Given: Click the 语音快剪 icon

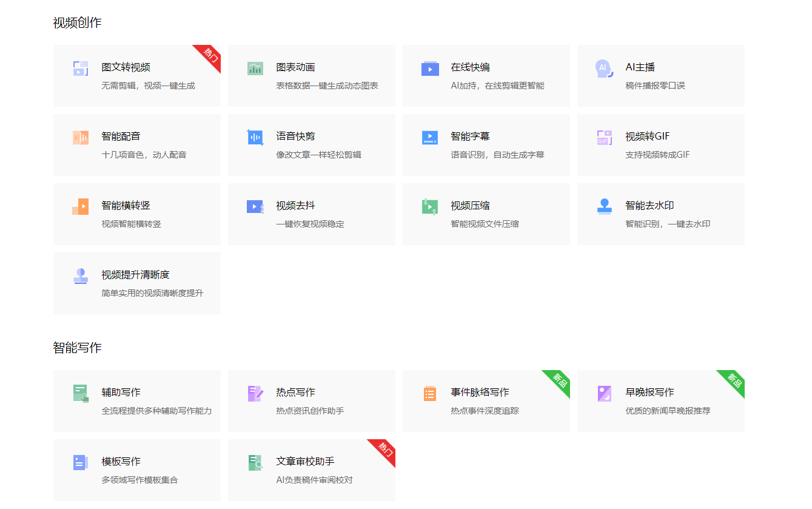Looking at the screenshot, I should tap(255, 138).
